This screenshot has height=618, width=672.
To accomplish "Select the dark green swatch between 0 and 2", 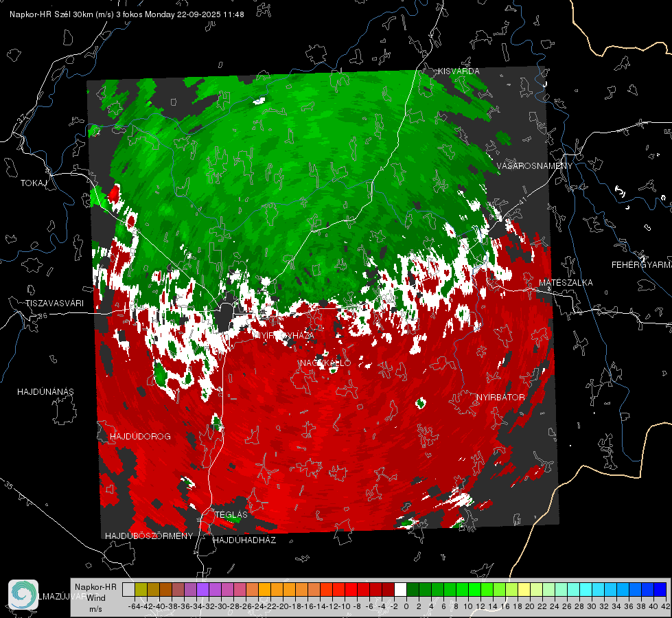I will point(413,589).
